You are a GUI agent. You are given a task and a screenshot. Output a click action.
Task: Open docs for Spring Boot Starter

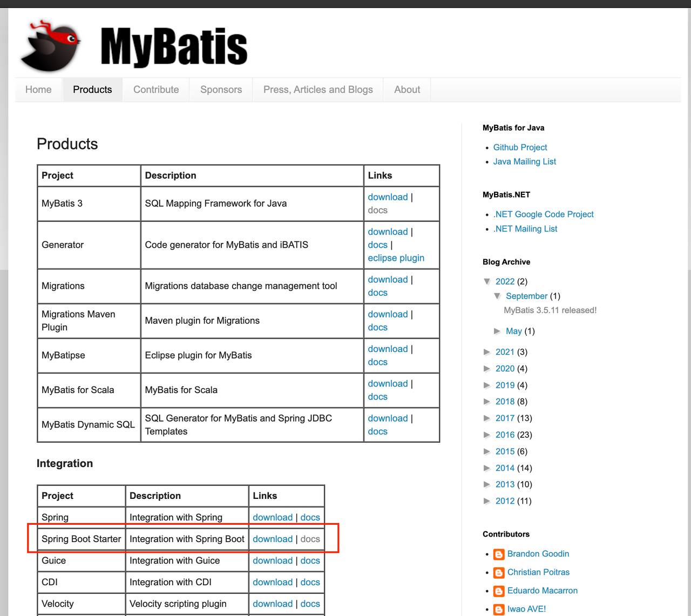click(x=310, y=539)
